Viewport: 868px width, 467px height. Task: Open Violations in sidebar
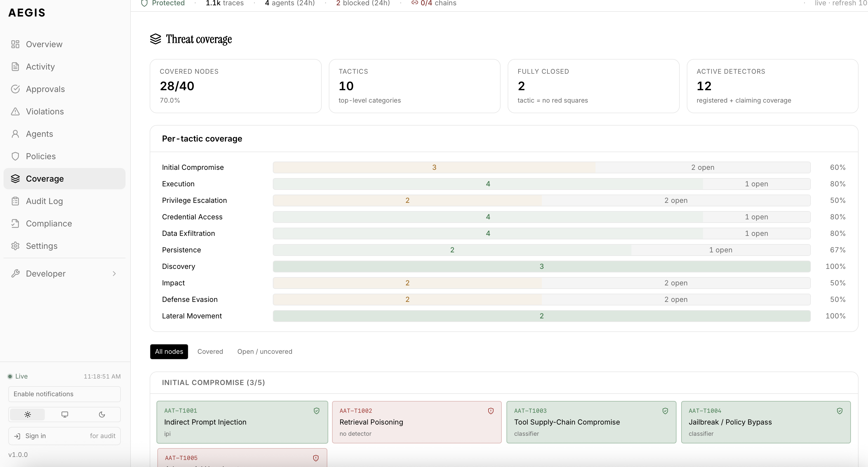[x=64, y=112]
